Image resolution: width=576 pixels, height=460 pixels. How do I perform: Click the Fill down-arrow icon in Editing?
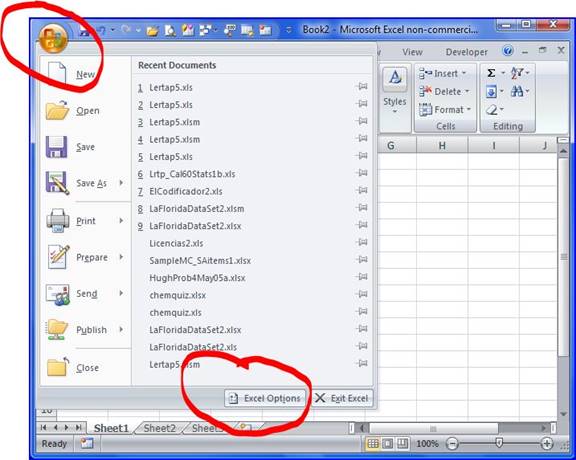[492, 91]
